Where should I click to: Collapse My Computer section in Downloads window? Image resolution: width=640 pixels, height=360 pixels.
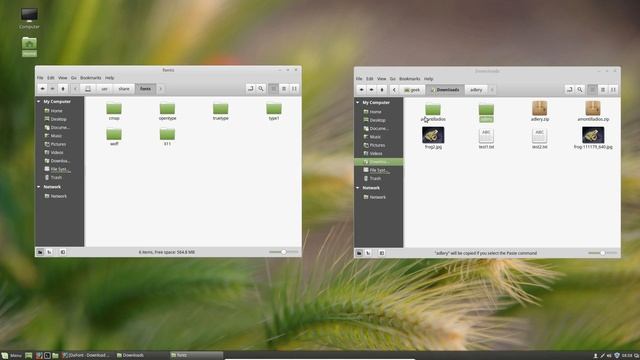(x=358, y=102)
